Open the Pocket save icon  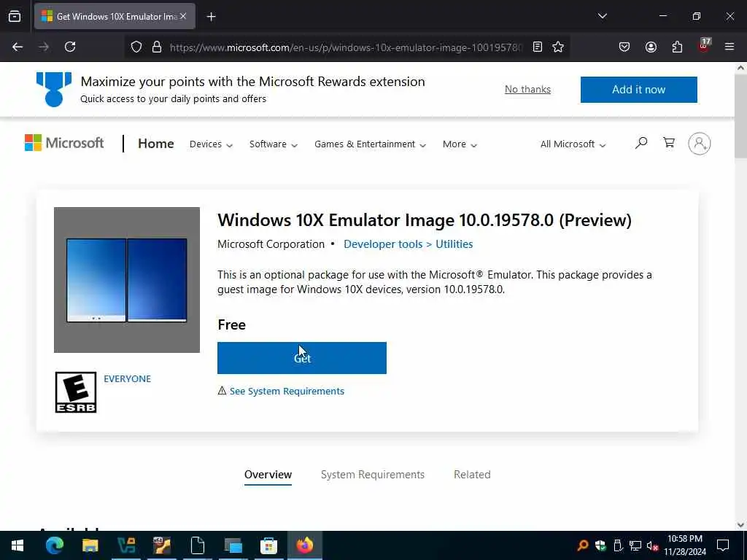pyautogui.click(x=624, y=47)
